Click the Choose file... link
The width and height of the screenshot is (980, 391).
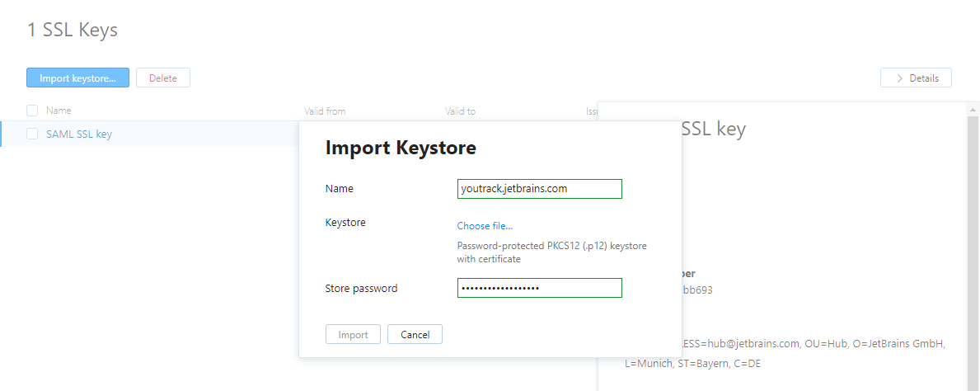[x=485, y=226]
